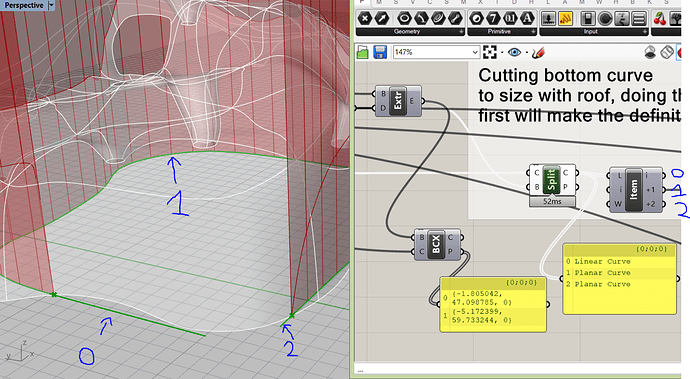The width and height of the screenshot is (690, 379).
Task: Click the Input panel label
Action: [x=591, y=32]
